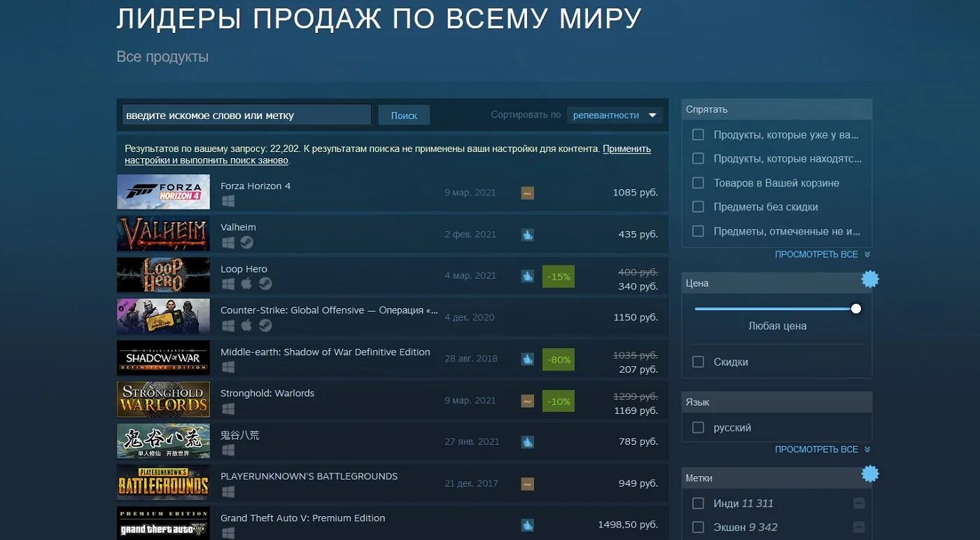The image size is (980, 540).
Task: Click the search word input field
Action: pos(246,115)
